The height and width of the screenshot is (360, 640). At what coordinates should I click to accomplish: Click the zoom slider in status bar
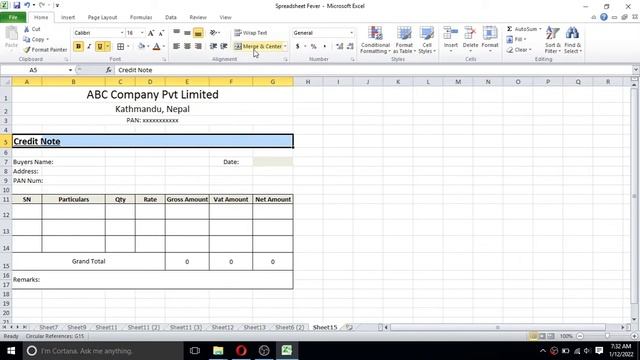point(607,336)
